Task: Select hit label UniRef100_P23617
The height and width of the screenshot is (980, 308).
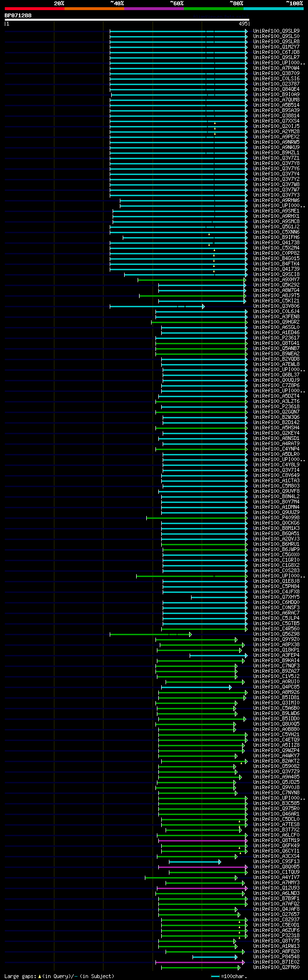Action: click(276, 338)
